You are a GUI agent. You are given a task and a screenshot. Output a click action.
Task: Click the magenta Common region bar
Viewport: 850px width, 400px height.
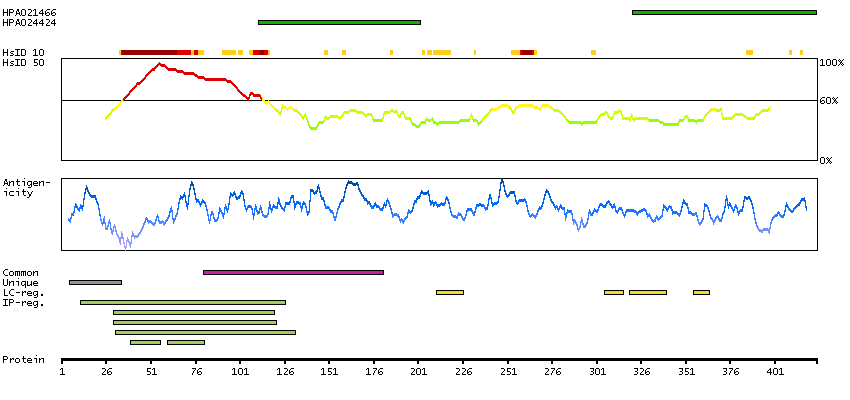(293, 272)
